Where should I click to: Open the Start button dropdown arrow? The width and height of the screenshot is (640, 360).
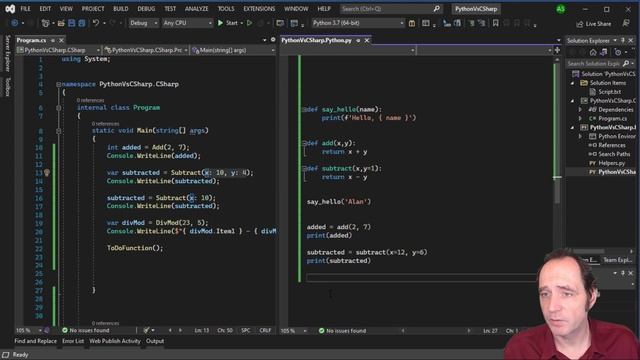point(242,23)
